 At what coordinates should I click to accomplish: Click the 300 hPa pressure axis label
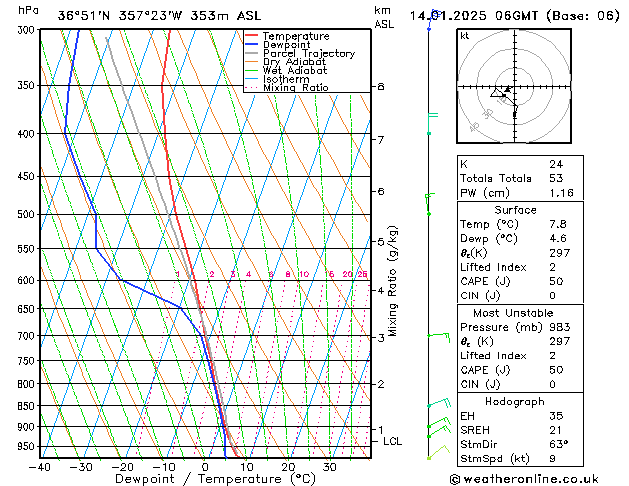[x=26, y=30]
